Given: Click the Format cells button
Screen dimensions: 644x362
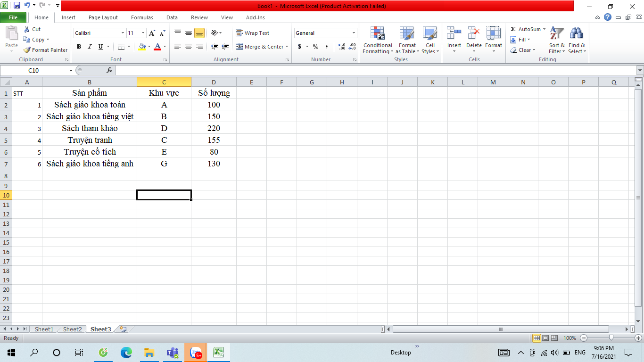Looking at the screenshot, I should pos(494,40).
